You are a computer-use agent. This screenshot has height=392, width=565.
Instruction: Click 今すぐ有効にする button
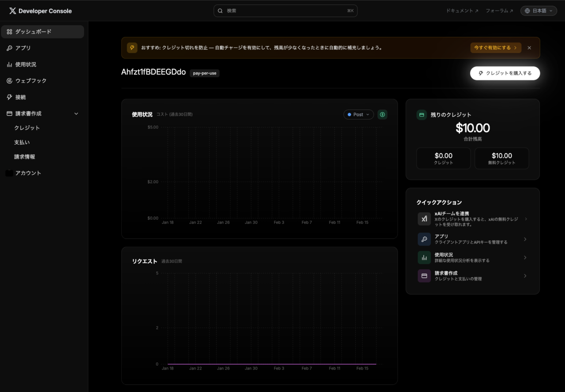pos(495,48)
